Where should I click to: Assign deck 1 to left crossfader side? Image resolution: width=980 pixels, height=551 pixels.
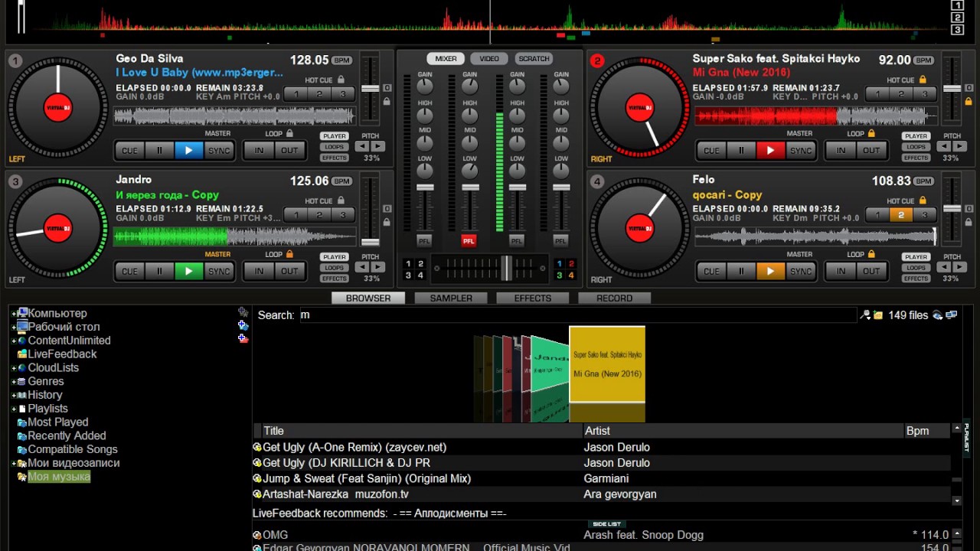(408, 264)
